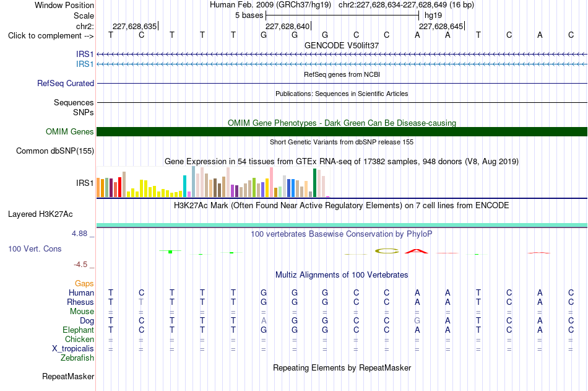The image size is (588, 391).
Task: Open the GENCODE V50lift37 track title
Action: [x=341, y=45]
